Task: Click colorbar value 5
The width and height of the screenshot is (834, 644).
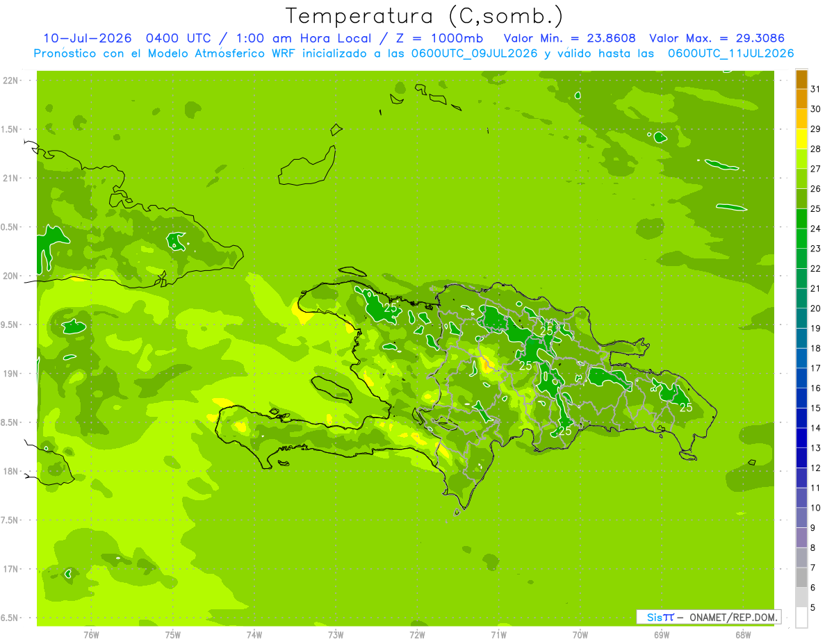Action: tap(813, 607)
